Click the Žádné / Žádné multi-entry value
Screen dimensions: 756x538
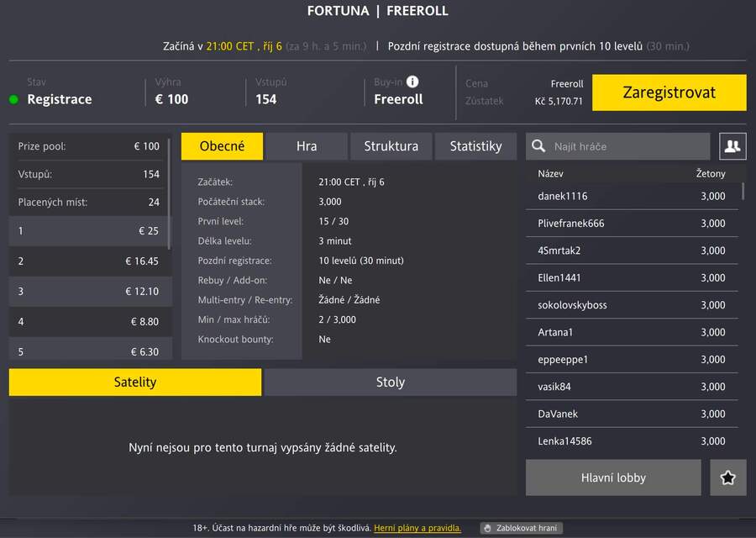point(349,299)
